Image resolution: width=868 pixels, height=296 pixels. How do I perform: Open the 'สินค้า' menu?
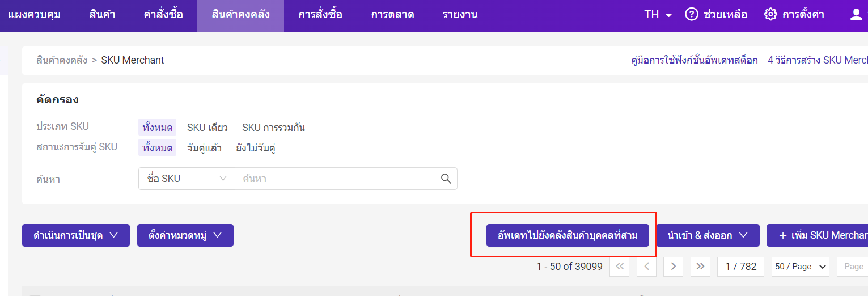coord(102,15)
